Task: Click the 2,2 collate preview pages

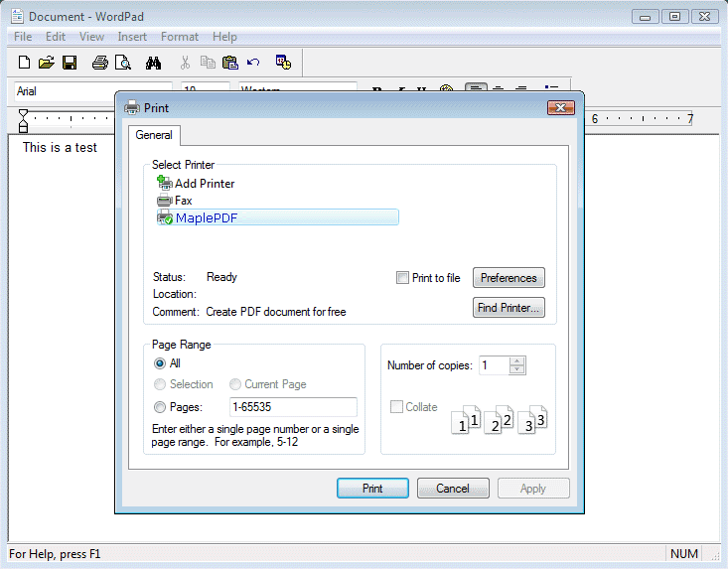Action: [x=500, y=420]
